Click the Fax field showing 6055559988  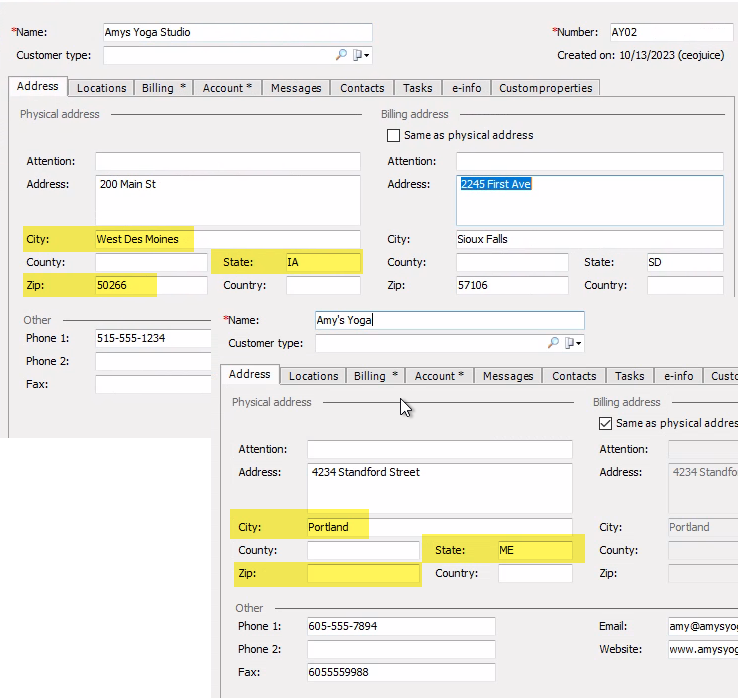[401, 673]
